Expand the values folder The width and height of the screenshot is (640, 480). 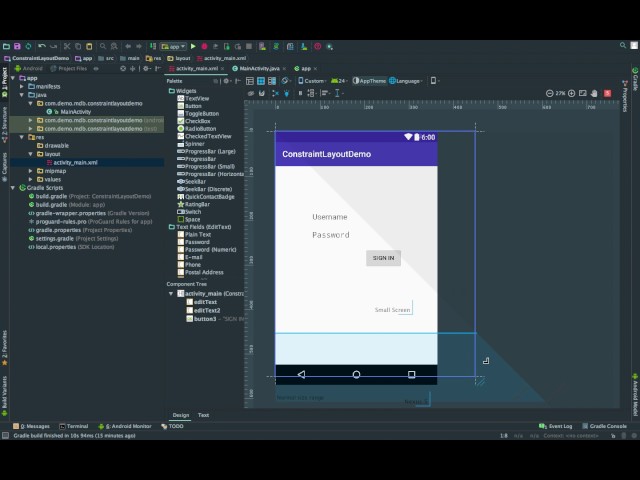(x=31, y=179)
